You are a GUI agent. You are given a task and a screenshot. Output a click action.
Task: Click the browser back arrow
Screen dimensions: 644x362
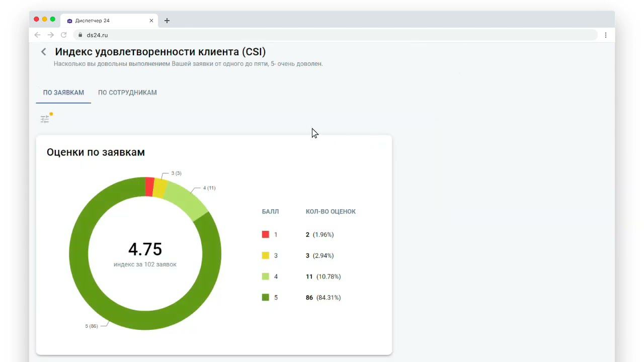click(x=37, y=35)
